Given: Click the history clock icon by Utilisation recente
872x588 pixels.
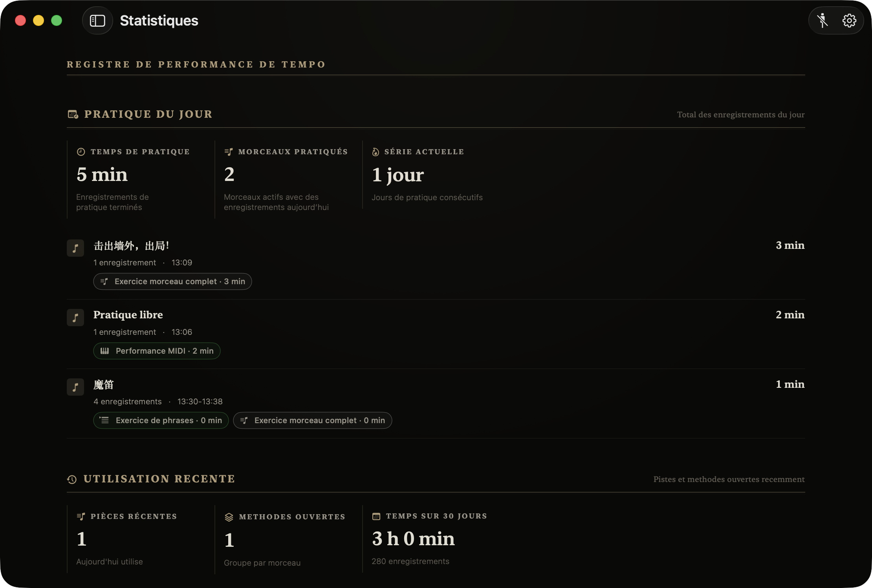Looking at the screenshot, I should [72, 479].
